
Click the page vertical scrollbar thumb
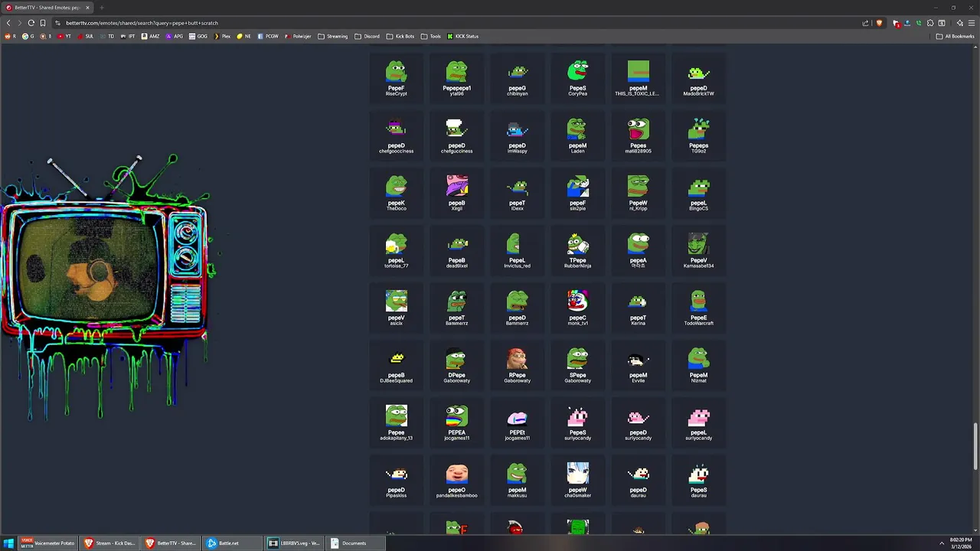(975, 446)
